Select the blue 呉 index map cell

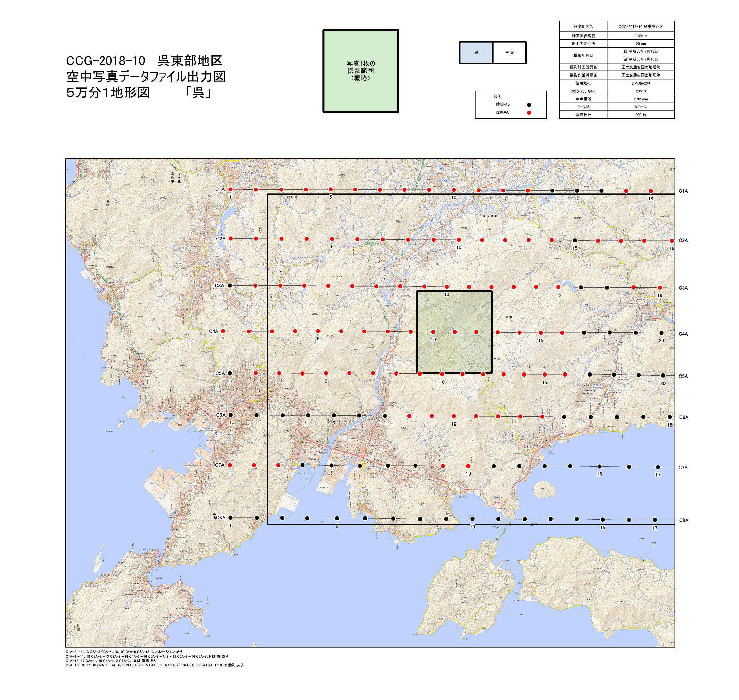[x=476, y=53]
